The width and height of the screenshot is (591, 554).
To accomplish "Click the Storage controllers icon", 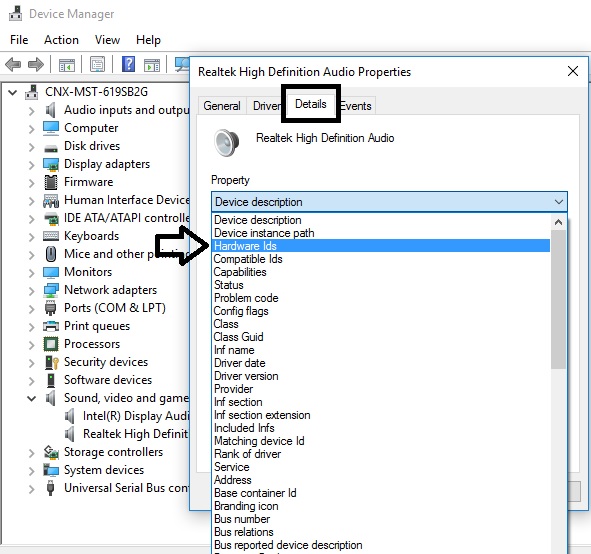I will (x=51, y=452).
